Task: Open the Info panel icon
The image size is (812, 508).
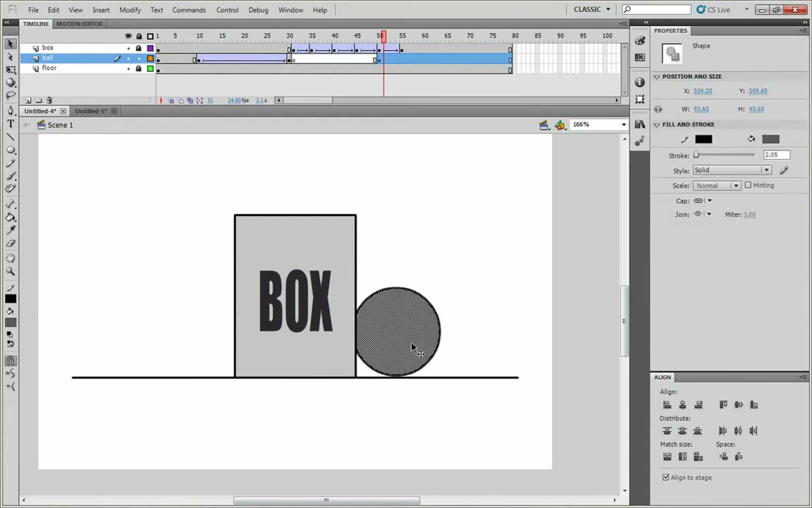Action: tap(640, 83)
